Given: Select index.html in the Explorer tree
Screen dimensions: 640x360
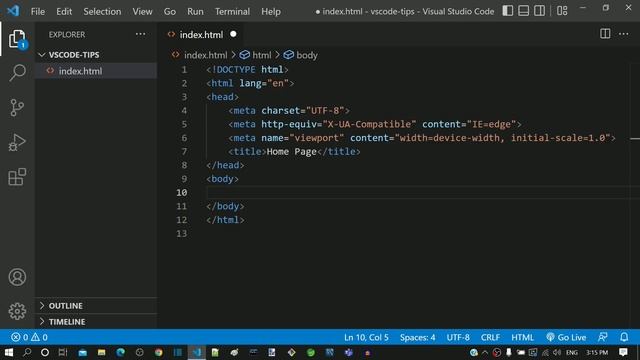Looking at the screenshot, I should point(96,71).
